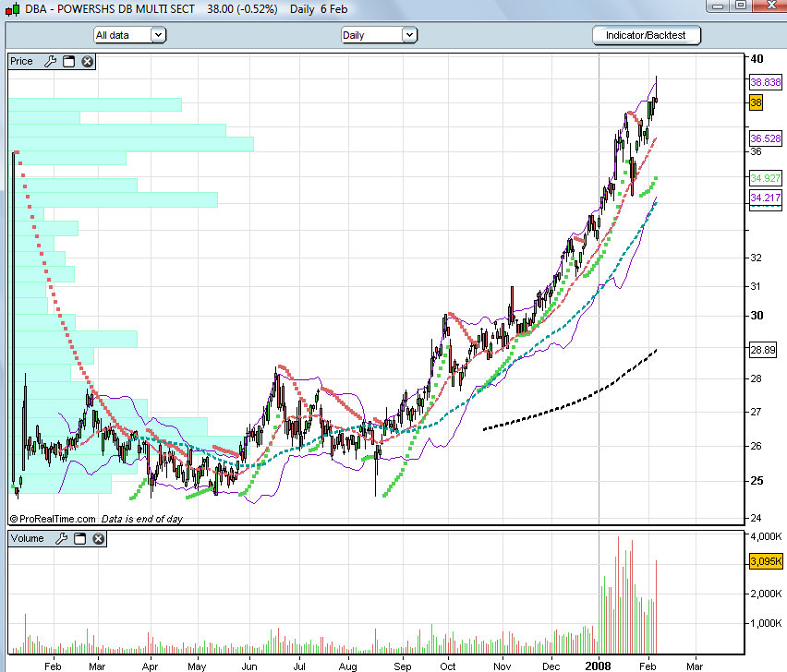Open Volume panel settings wrench icon
The height and width of the screenshot is (672, 787).
61,538
